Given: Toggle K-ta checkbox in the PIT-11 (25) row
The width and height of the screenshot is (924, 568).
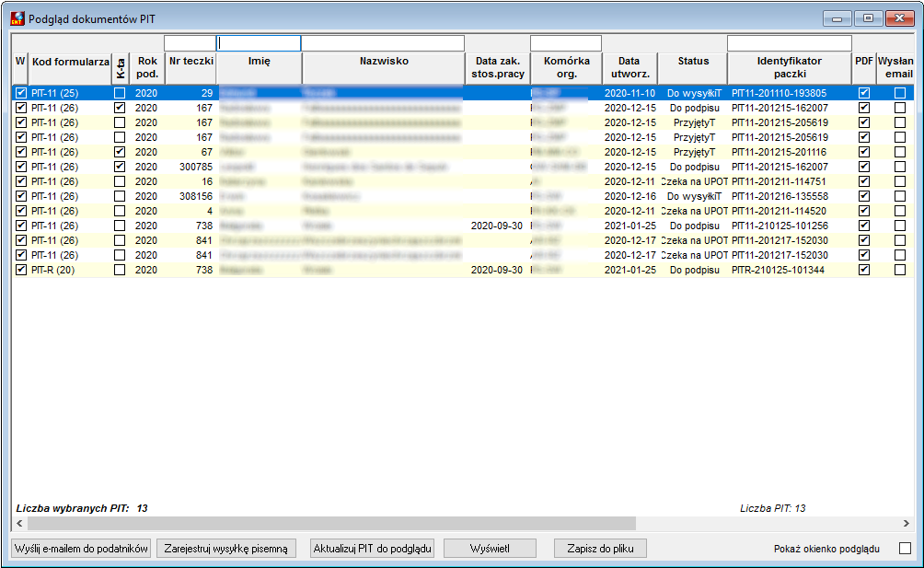Looking at the screenshot, I should tap(120, 93).
